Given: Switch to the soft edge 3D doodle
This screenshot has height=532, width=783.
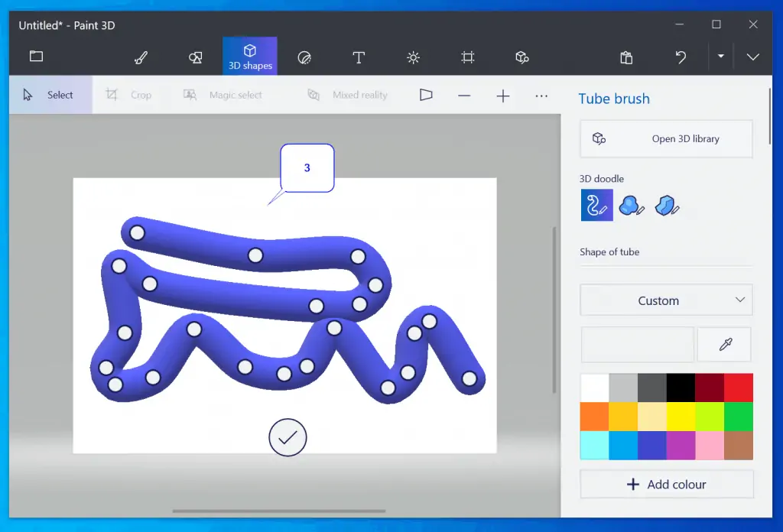Looking at the screenshot, I should coord(632,205).
